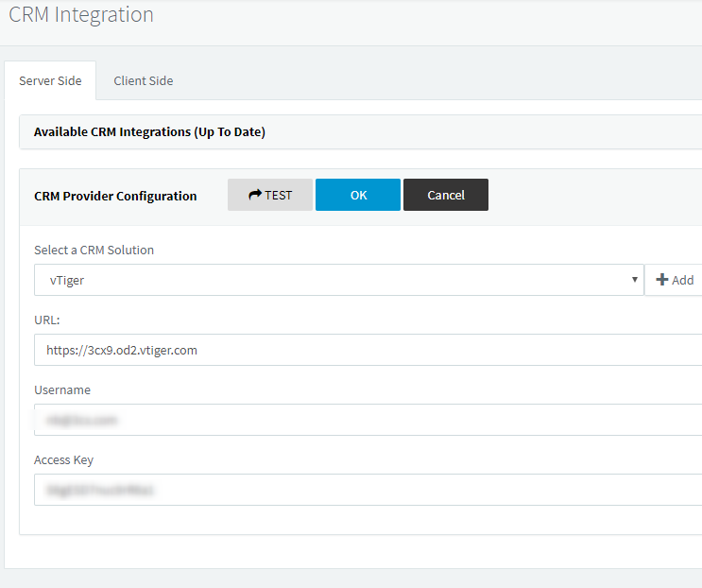Select the Access Key input field
This screenshot has height=588, width=702.
[x=368, y=490]
